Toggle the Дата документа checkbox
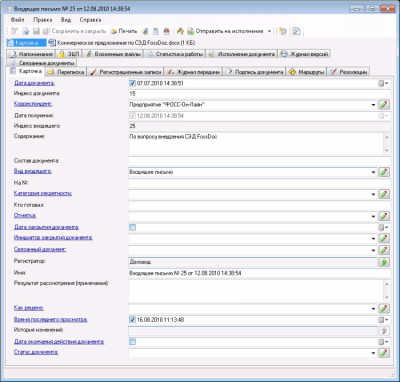 click(132, 83)
